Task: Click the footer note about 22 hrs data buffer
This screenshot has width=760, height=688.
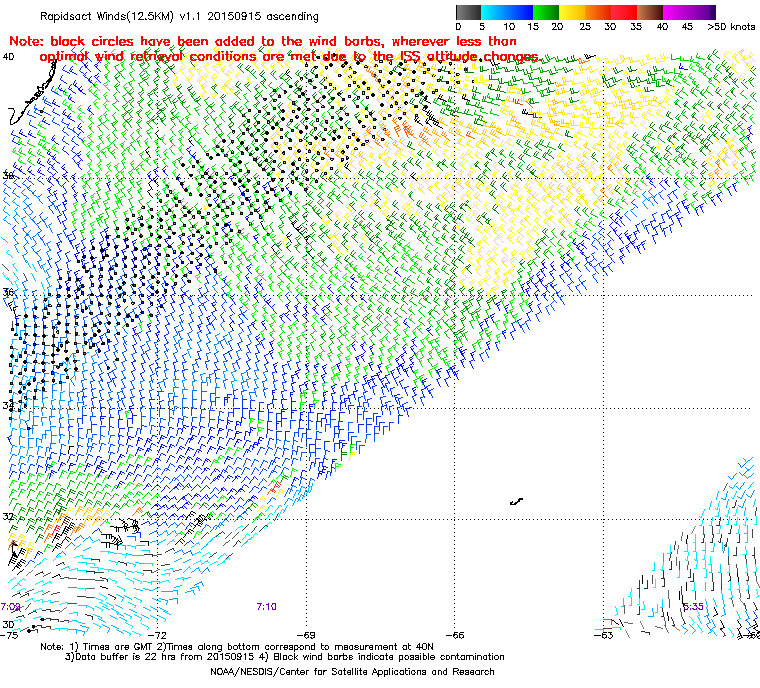Action: (285, 657)
